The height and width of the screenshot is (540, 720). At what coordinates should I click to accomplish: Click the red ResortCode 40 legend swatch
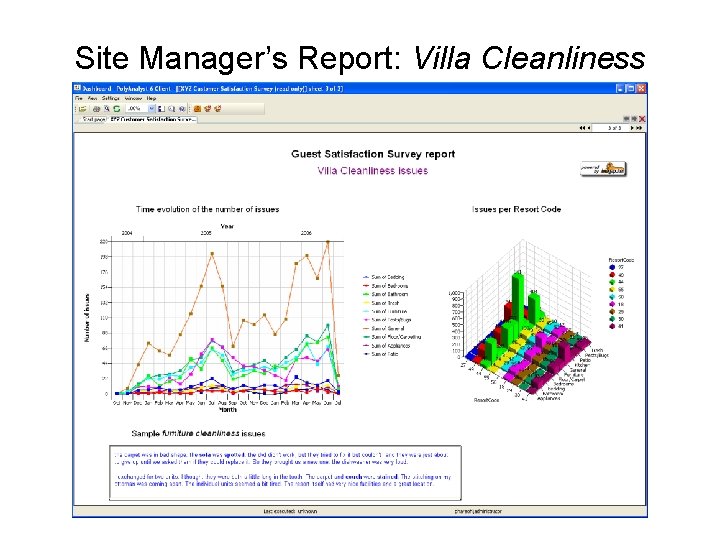click(612, 275)
